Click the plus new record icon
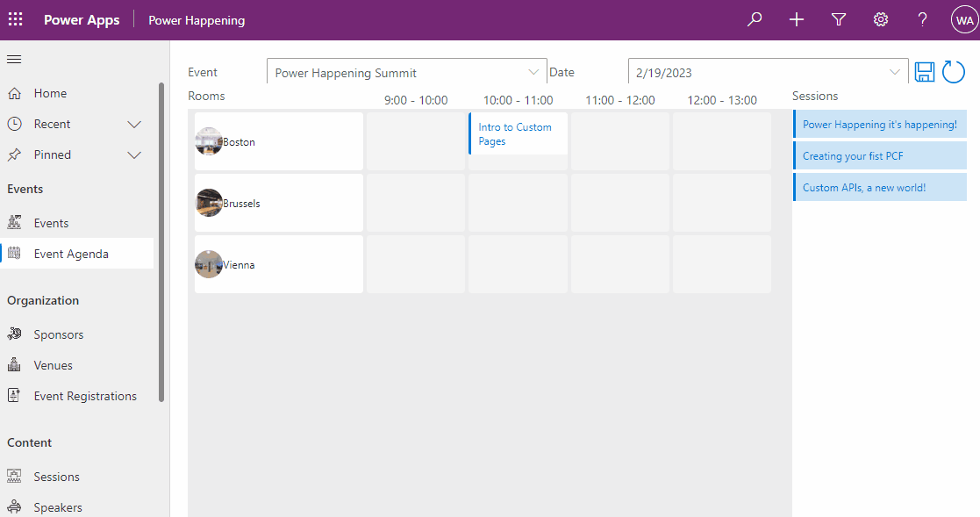The width and height of the screenshot is (980, 517). [797, 20]
